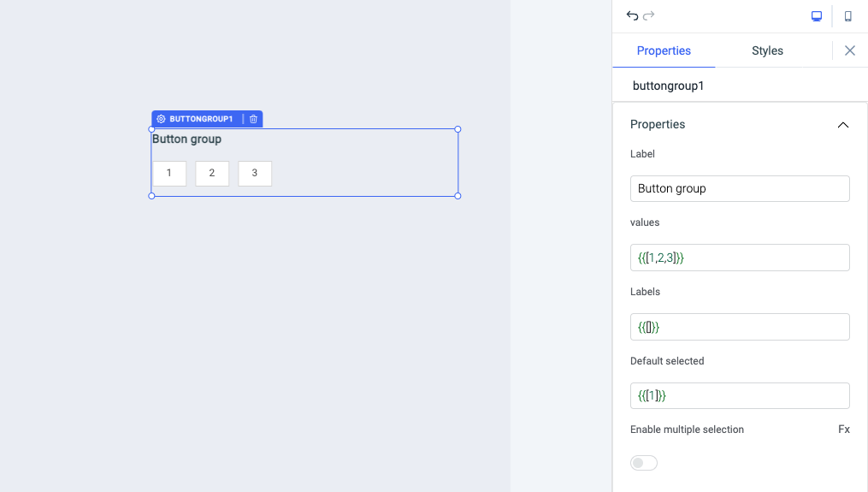This screenshot has height=492, width=868.
Task: Toggle Enable multiple selection switch
Action: (x=644, y=463)
